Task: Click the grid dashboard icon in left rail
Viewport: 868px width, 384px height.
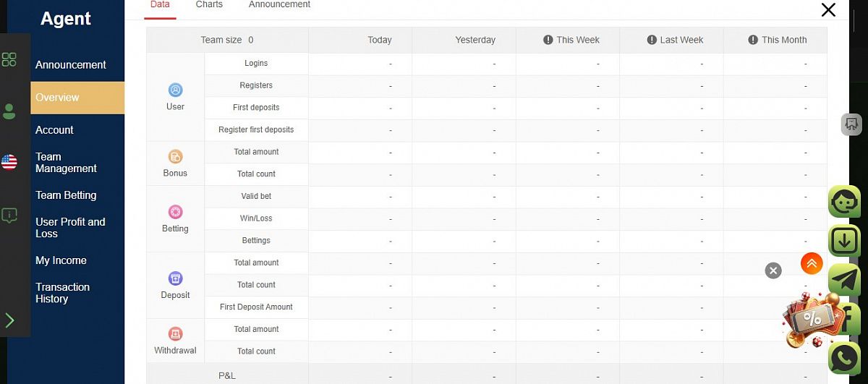Action: tap(9, 59)
